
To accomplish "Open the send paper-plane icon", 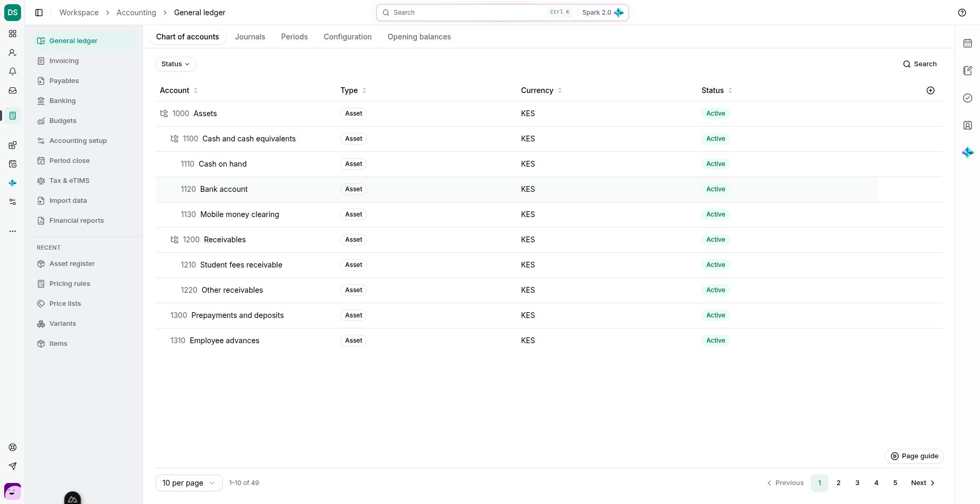I will 13,466.
